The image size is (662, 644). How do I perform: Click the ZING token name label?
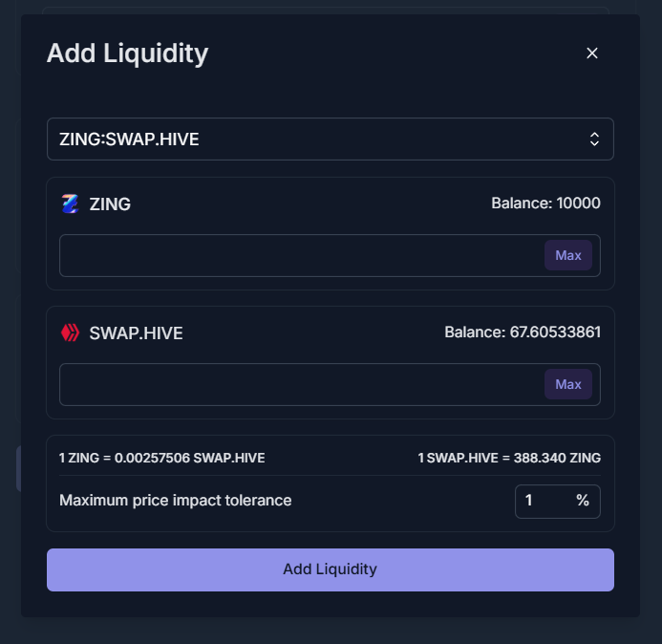click(110, 204)
